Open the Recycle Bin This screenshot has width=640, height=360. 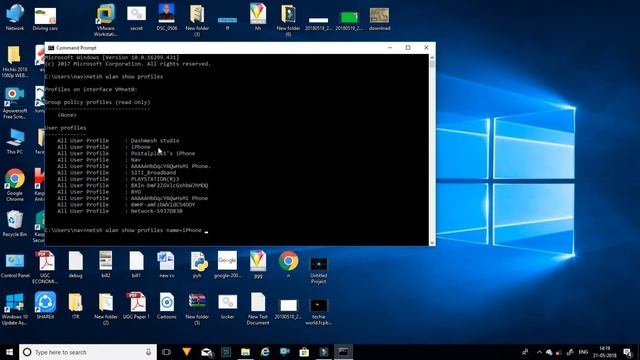(15, 223)
